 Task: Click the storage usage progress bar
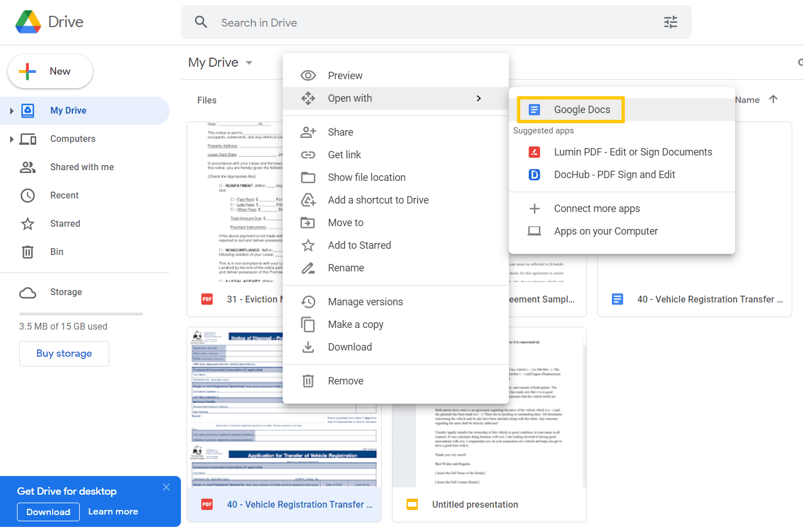point(81,314)
